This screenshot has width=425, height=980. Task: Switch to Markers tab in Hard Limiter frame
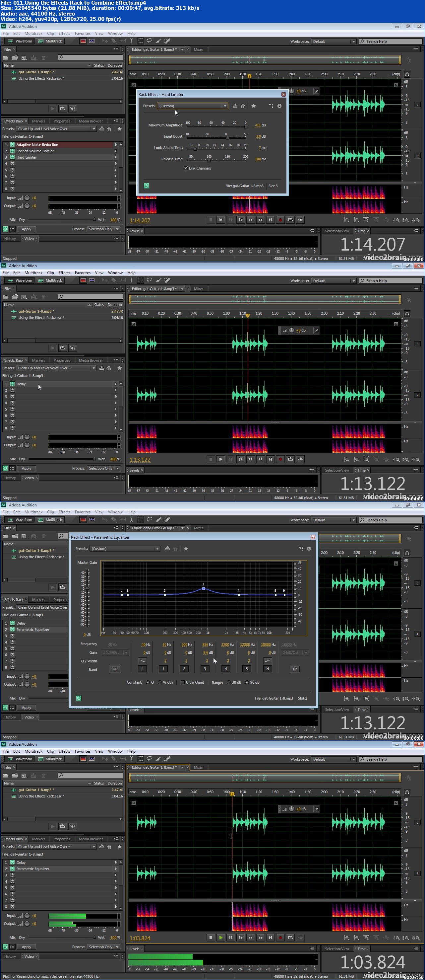point(38,121)
